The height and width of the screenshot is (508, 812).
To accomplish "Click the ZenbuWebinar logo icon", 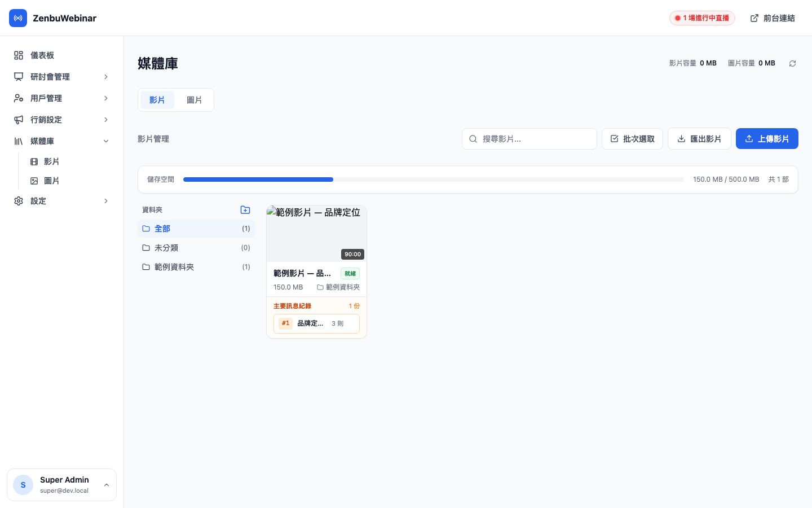I will pos(18,18).
